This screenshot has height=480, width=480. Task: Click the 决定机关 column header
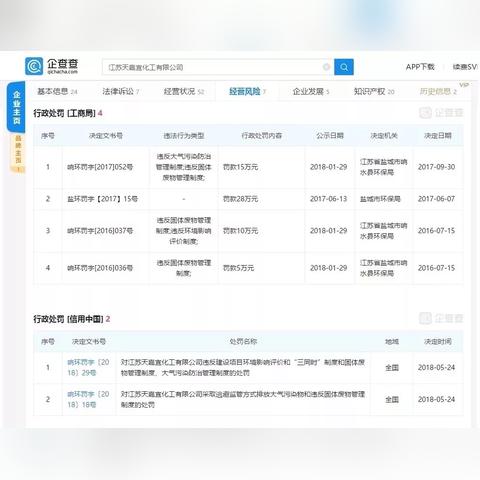point(384,136)
